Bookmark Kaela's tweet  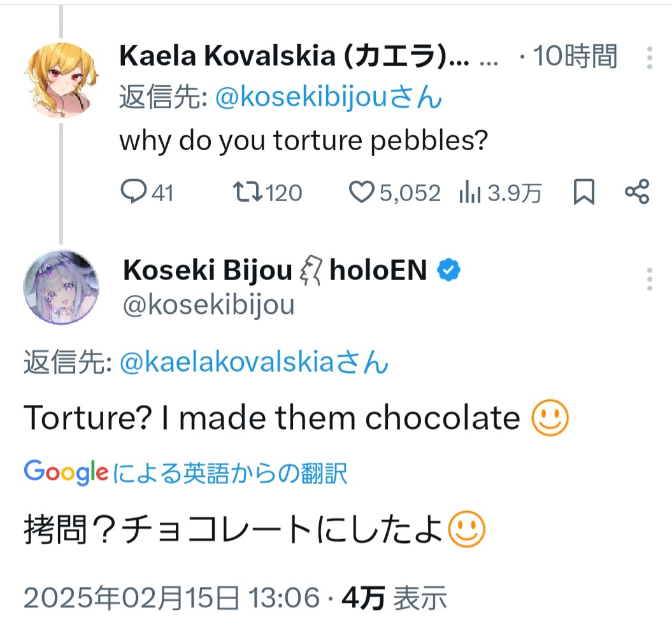click(x=583, y=192)
